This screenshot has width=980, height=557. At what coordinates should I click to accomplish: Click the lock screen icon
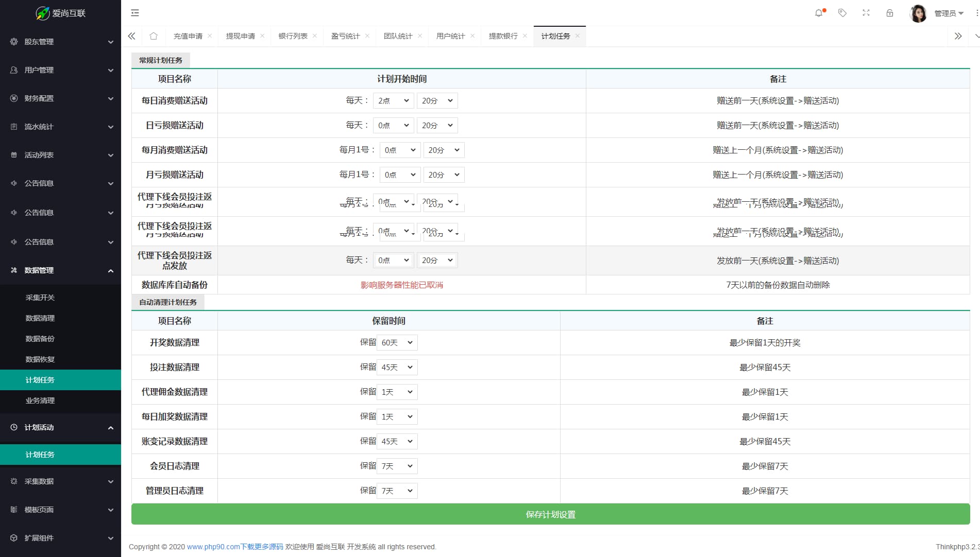(890, 13)
